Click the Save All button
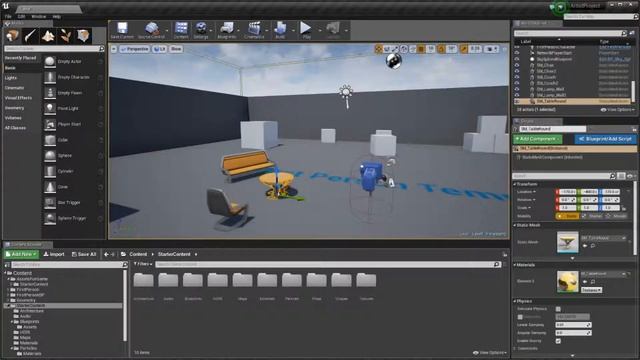Viewport: 640px width, 360px height. pyautogui.click(x=84, y=254)
